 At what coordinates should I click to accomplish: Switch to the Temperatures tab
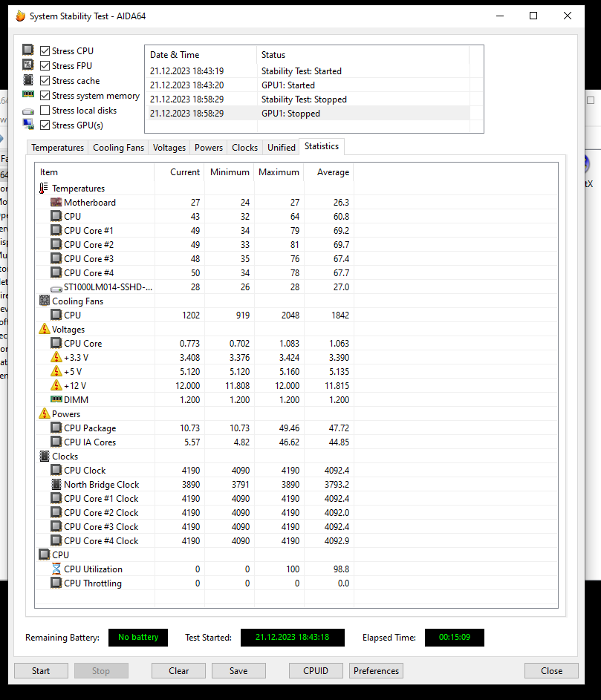point(57,147)
